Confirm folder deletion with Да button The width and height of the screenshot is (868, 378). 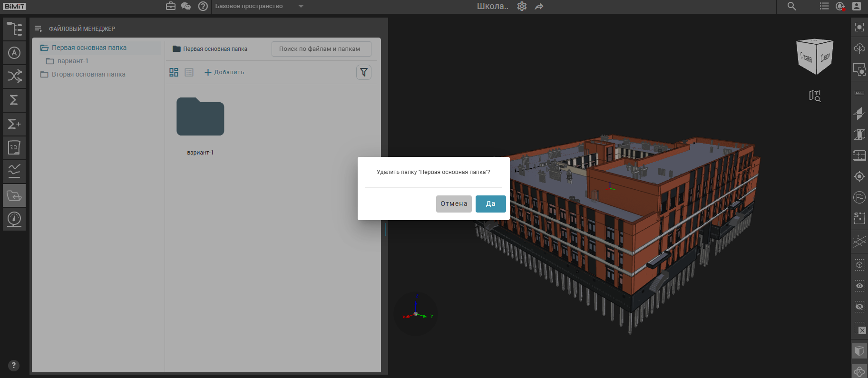pos(490,204)
